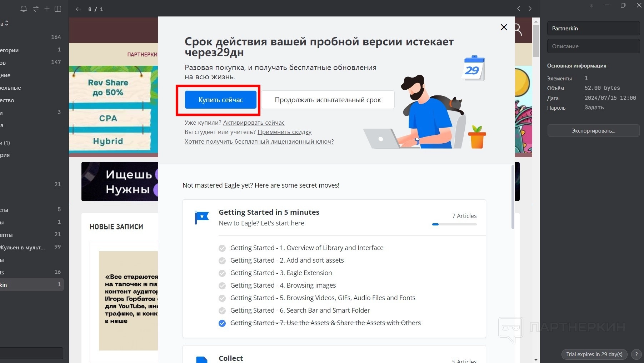Open the question mark help button
The image size is (644, 363).
coord(636,354)
